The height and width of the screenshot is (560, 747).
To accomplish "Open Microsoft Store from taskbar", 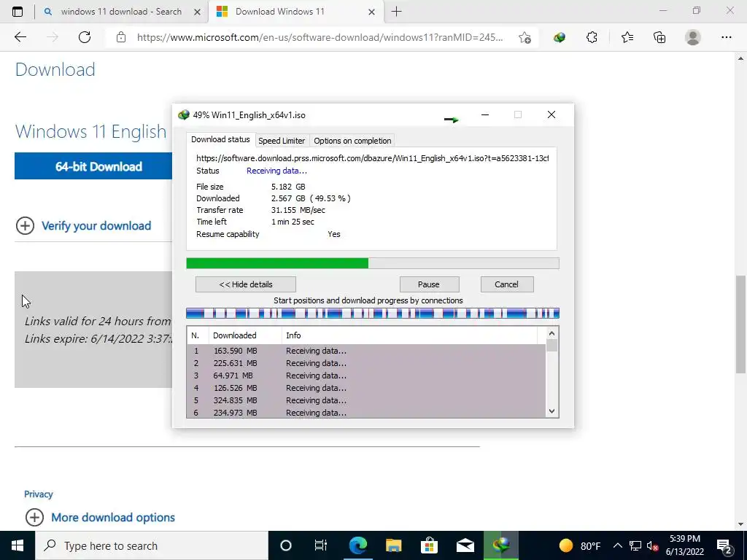I will 429,545.
